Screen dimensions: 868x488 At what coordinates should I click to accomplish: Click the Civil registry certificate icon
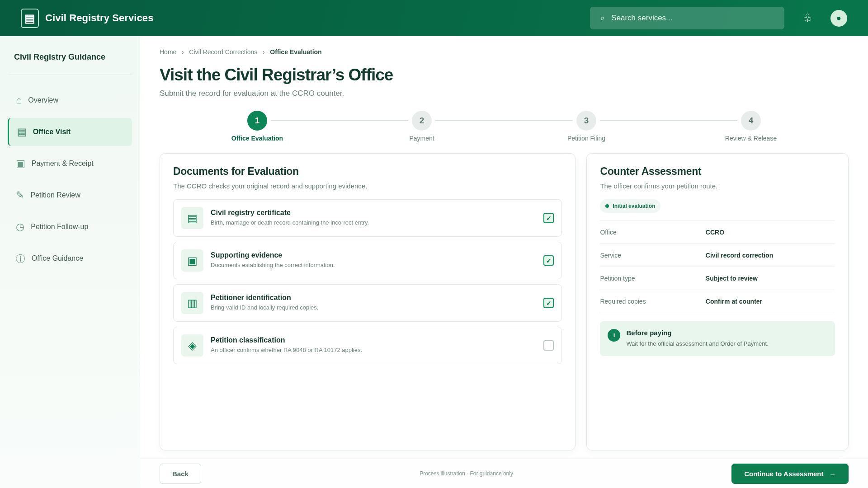[192, 218]
